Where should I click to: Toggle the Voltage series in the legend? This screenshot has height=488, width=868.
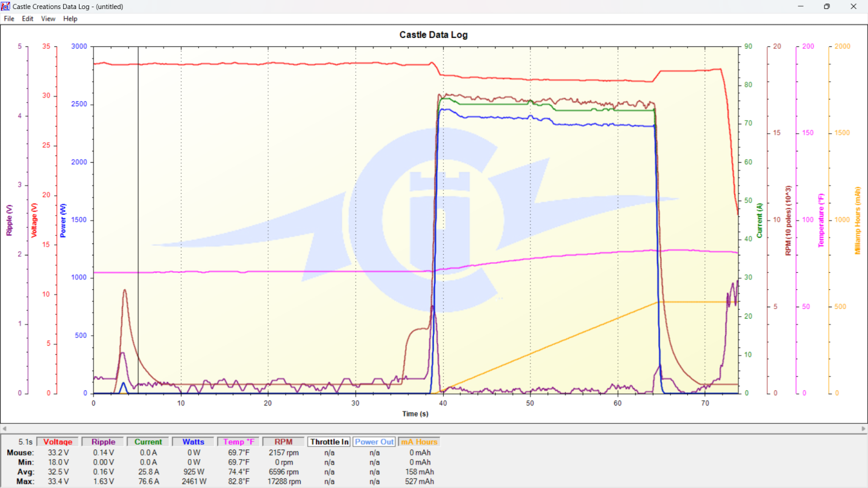click(x=58, y=442)
